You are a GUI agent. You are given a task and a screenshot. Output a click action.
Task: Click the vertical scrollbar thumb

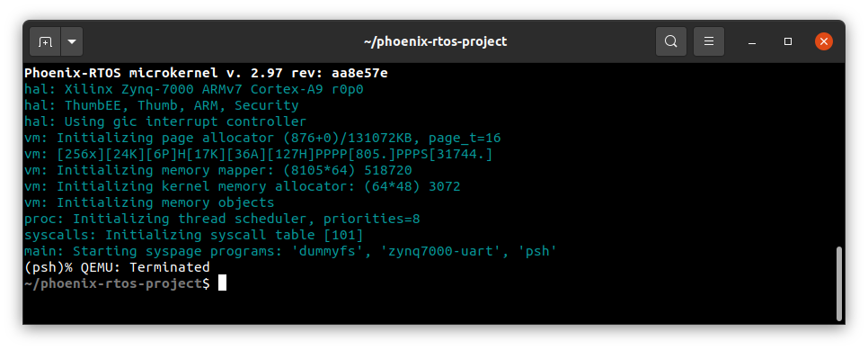(x=839, y=283)
